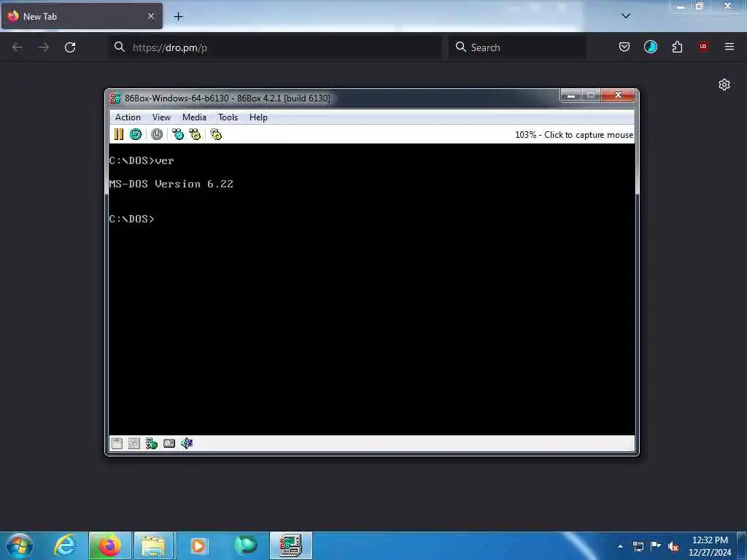Viewport: 747px width, 560px height.
Task: Open Windows Explorer folder from taskbar
Action: [154, 545]
